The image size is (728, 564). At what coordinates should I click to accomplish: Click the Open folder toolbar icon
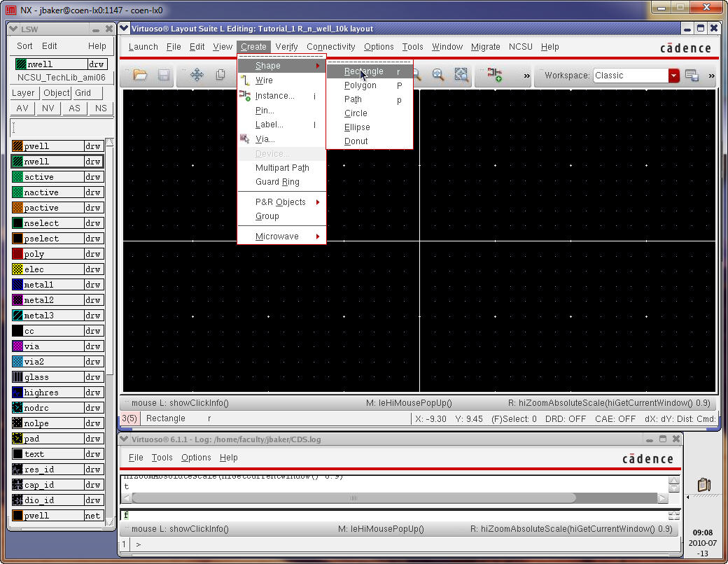140,75
